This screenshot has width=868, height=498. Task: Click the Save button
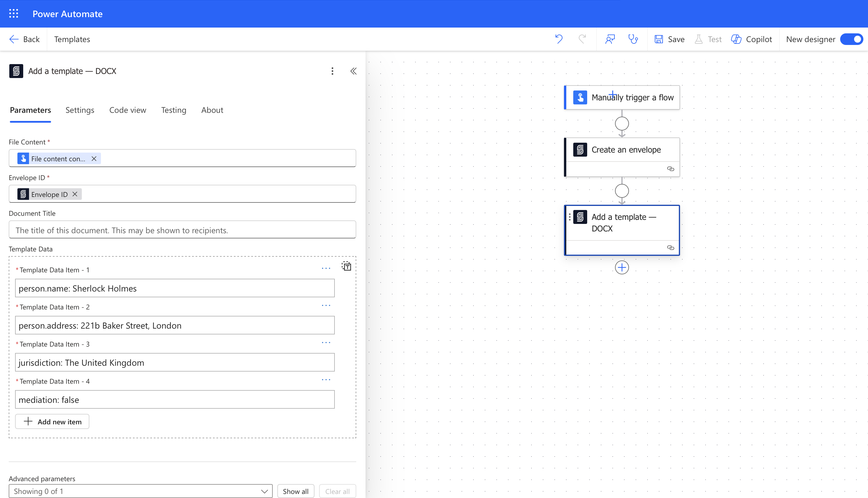point(669,39)
